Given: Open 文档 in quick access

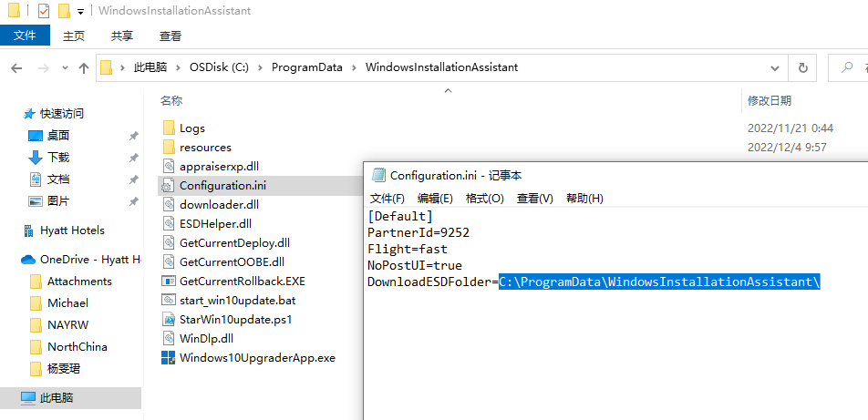Looking at the screenshot, I should point(58,179).
